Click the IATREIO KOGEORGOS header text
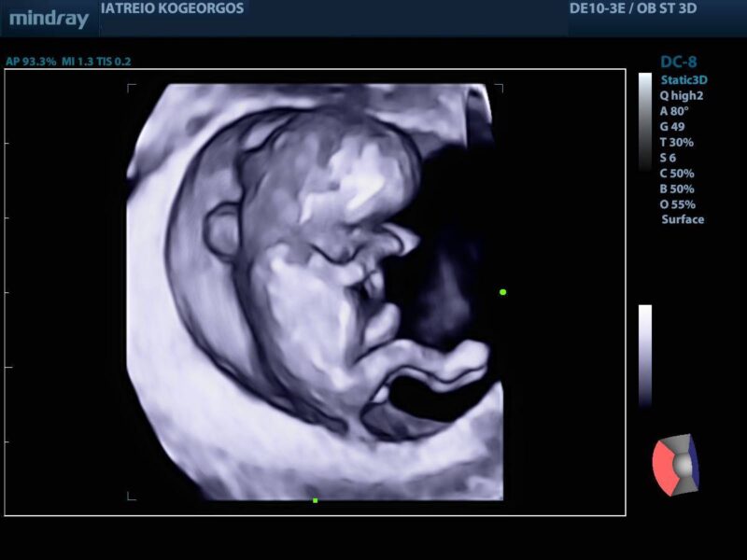Viewport: 747px width, 560px height. click(172, 8)
